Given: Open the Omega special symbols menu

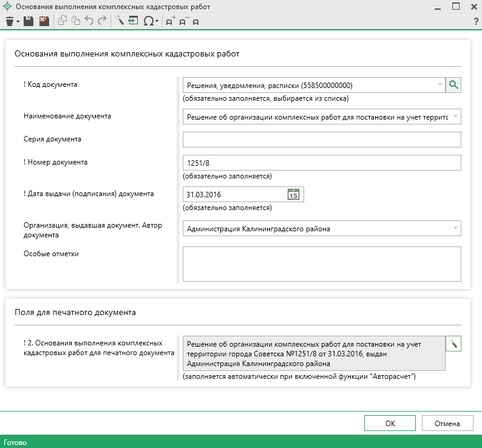Looking at the screenshot, I should pyautogui.click(x=148, y=21).
